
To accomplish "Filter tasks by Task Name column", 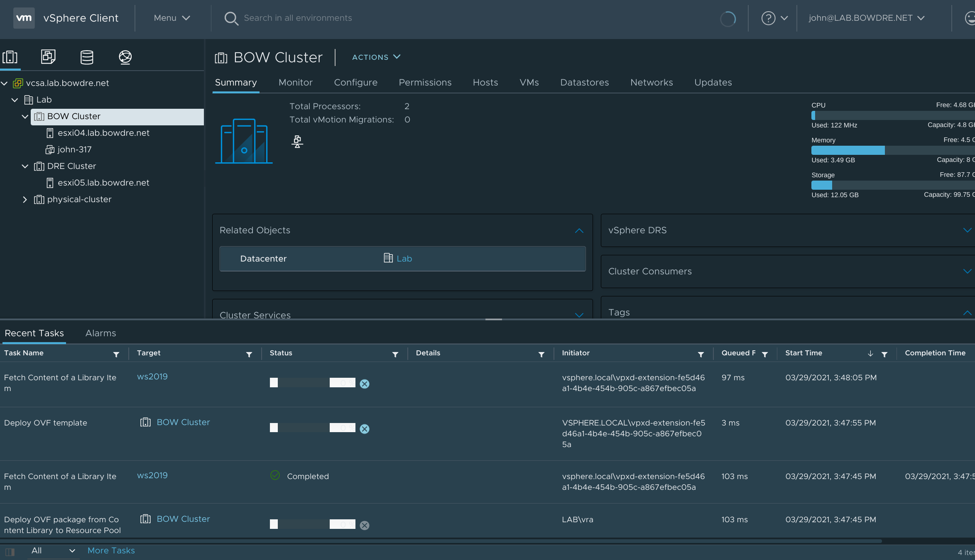I will (x=116, y=354).
